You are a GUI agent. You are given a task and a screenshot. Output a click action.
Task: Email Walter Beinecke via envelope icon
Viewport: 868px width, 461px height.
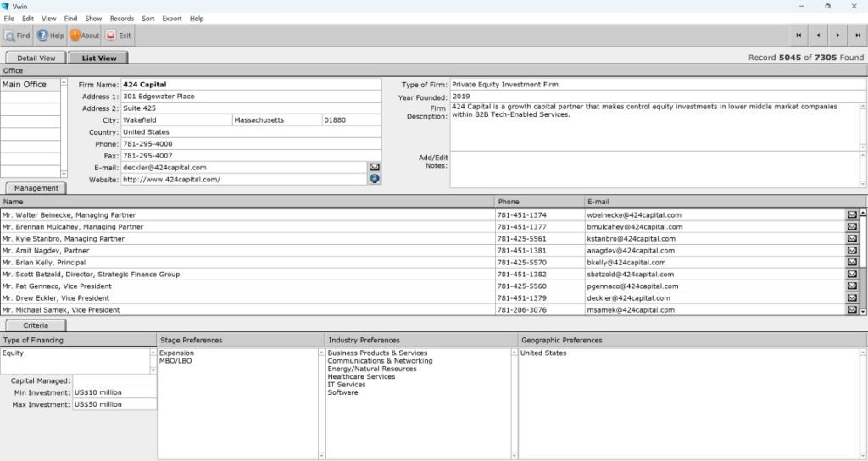(x=852, y=214)
